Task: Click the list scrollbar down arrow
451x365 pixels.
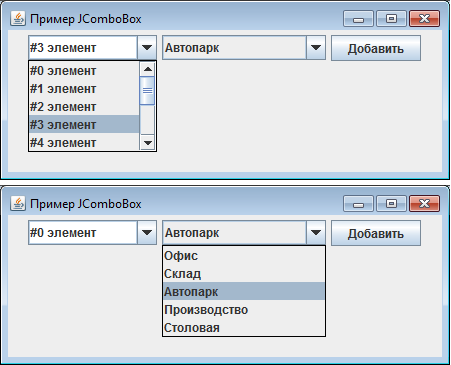Action: [x=147, y=143]
